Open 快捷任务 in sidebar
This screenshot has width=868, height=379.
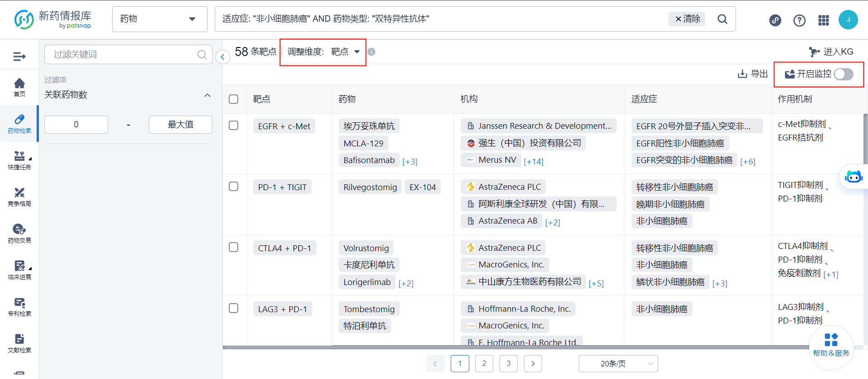click(19, 160)
